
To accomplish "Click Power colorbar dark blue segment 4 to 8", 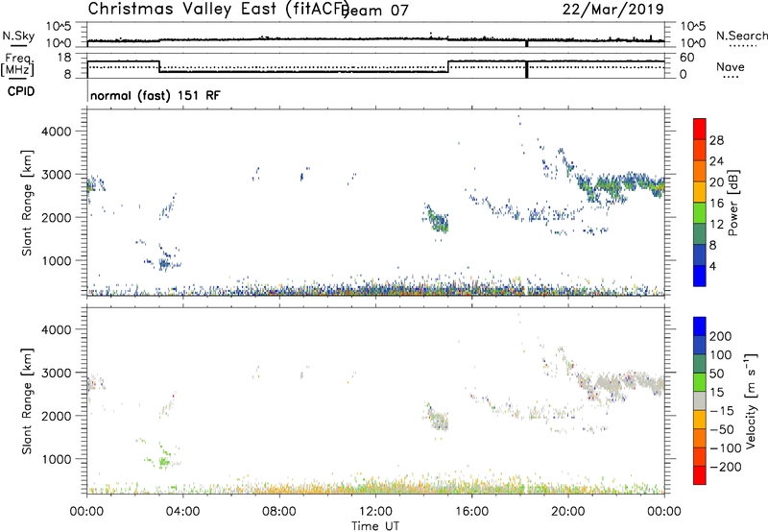I will (x=700, y=254).
